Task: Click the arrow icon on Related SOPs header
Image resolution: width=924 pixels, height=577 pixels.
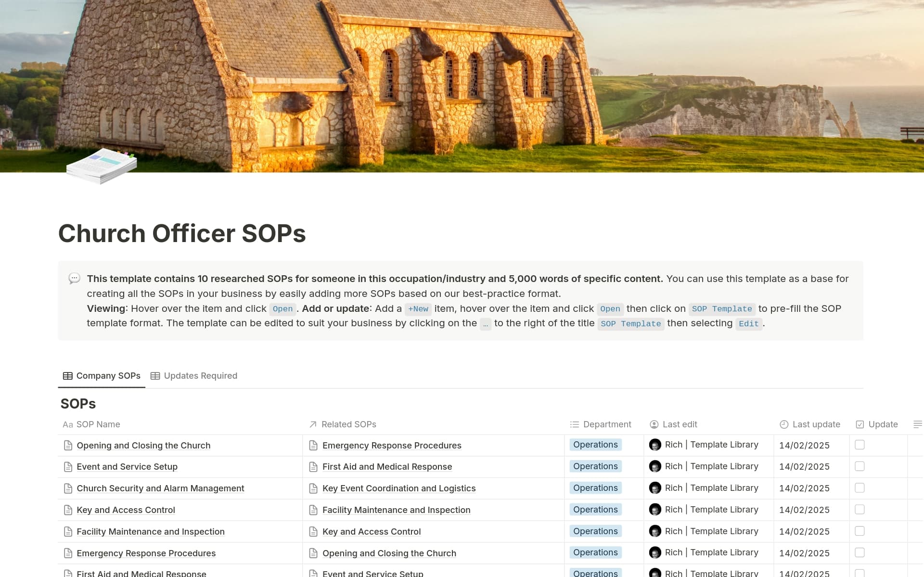Action: tap(312, 424)
